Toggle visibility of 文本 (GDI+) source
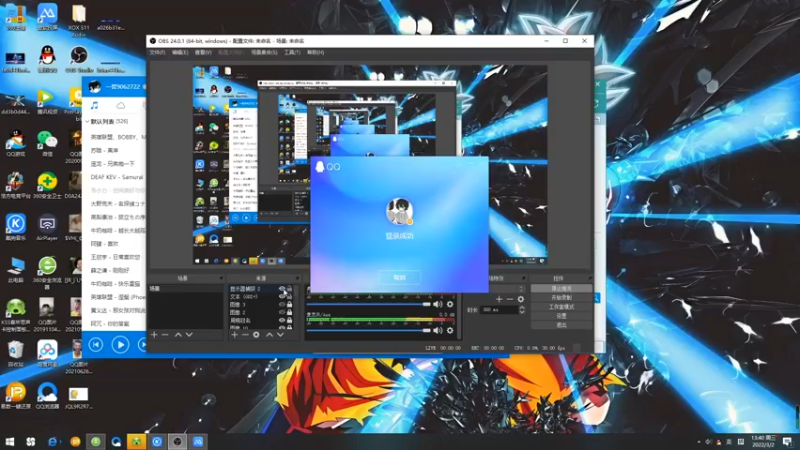Viewport: 800px width, 450px height. click(x=282, y=296)
